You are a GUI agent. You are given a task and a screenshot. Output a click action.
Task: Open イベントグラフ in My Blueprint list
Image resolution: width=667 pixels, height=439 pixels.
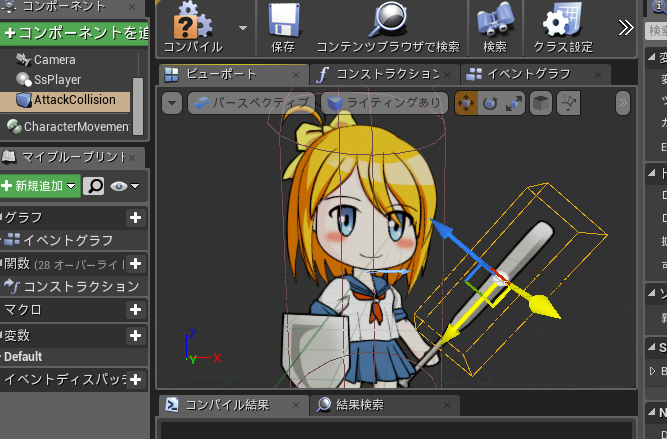[68, 240]
